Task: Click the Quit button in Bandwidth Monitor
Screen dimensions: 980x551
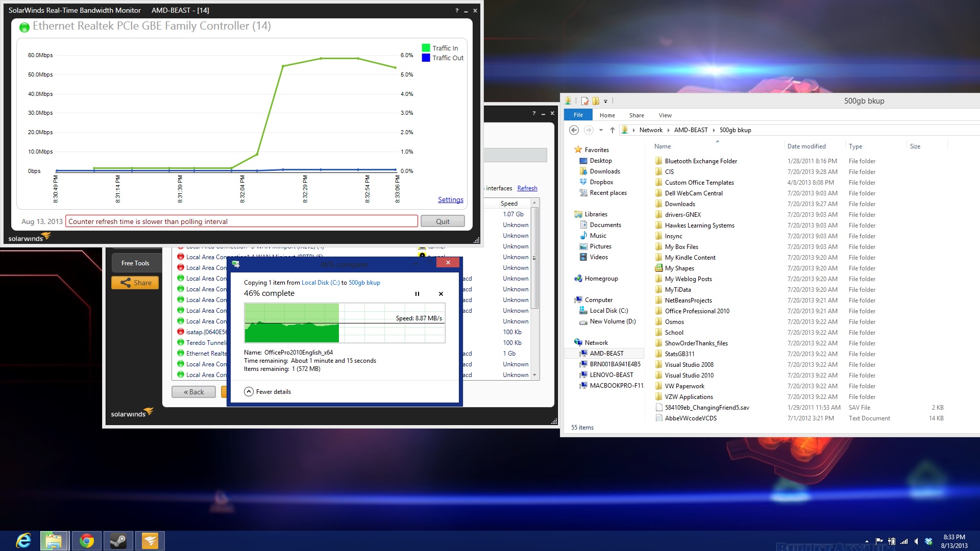Action: 443,221
